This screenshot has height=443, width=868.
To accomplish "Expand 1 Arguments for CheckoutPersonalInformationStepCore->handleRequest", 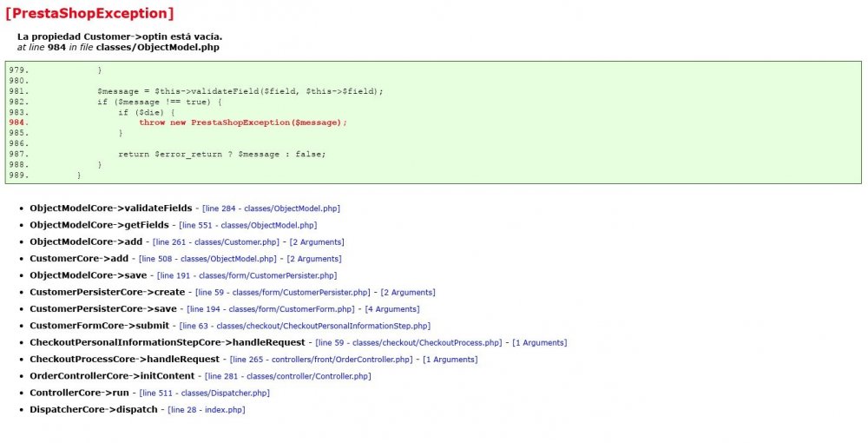I will click(540, 343).
